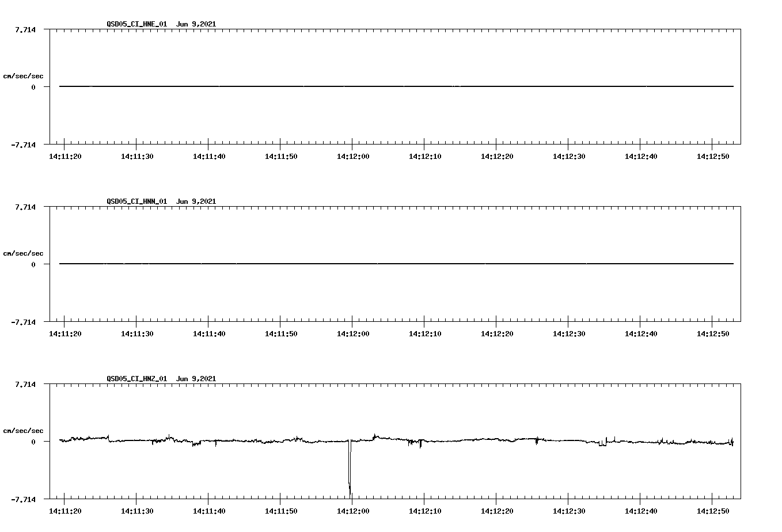Viewport: 782px width, 532px height.
Task: Click the QSD05_CI_HNZ_01 plot title
Action: tap(161, 379)
